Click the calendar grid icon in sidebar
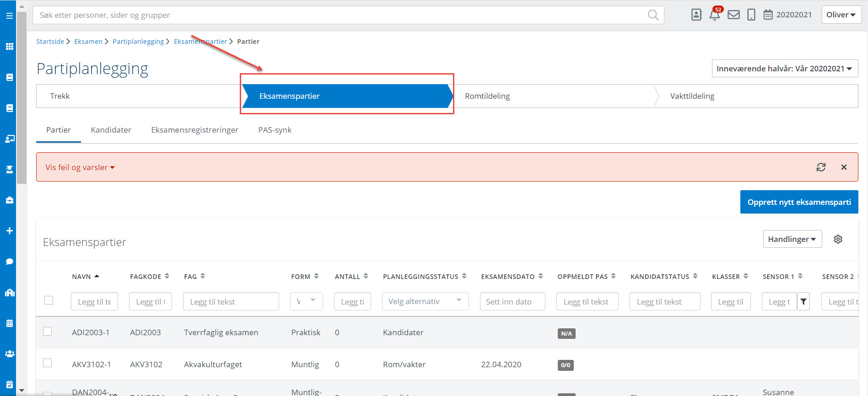The height and width of the screenshot is (396, 868). [x=9, y=323]
